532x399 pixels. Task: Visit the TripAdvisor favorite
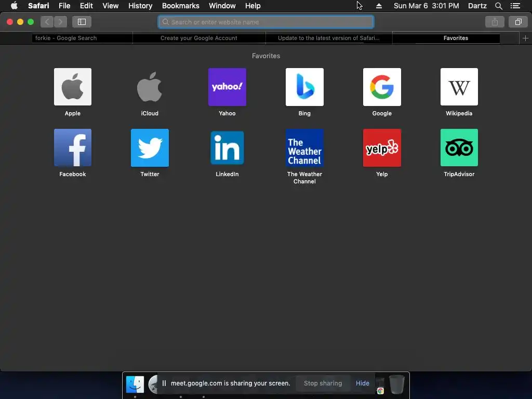[x=459, y=148]
